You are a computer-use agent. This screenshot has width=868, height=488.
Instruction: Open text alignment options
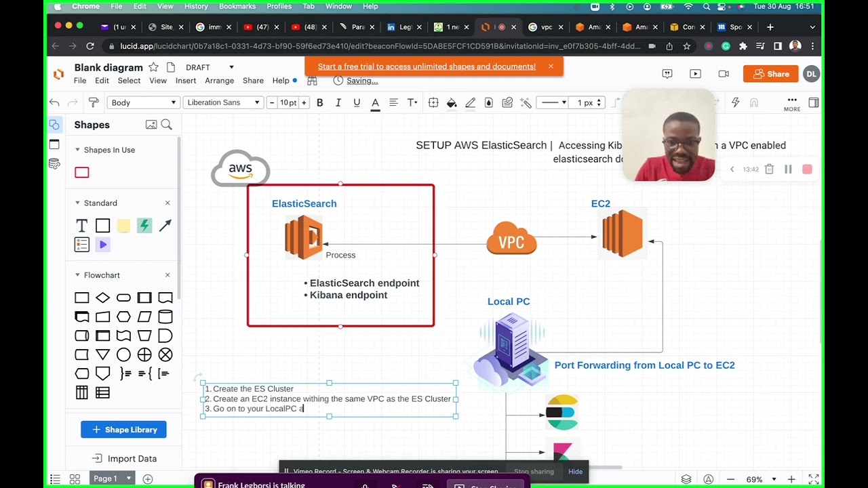coord(393,102)
